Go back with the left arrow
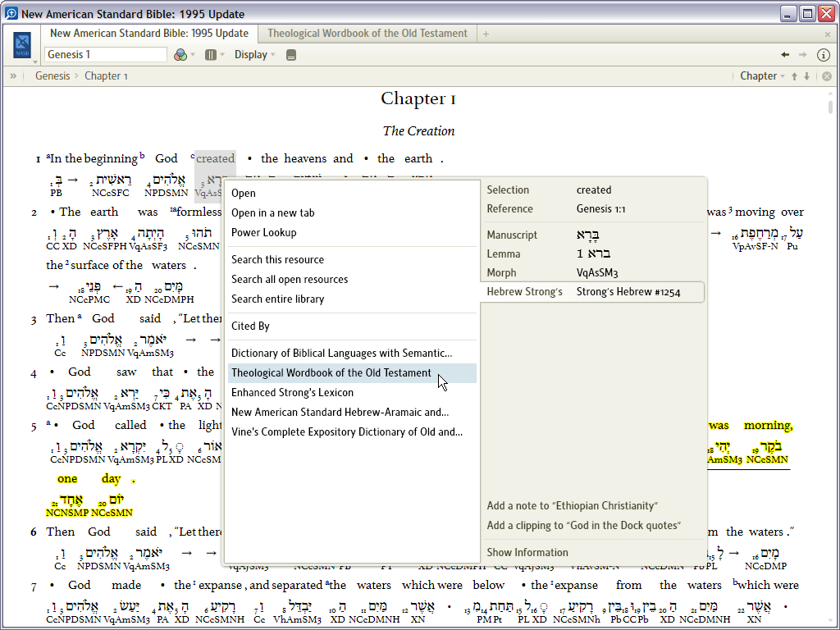This screenshot has width=840, height=630. 785,55
